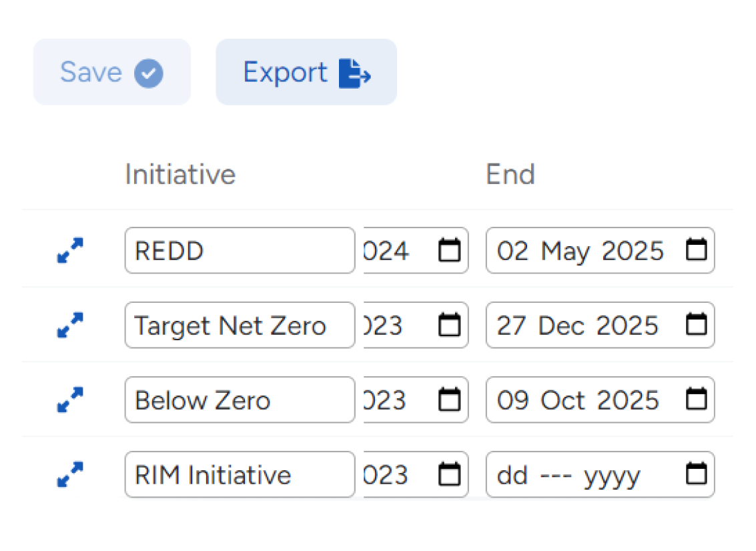Open start date calendar in RIM Initiative row
The width and height of the screenshot is (756, 551).
coord(449,475)
